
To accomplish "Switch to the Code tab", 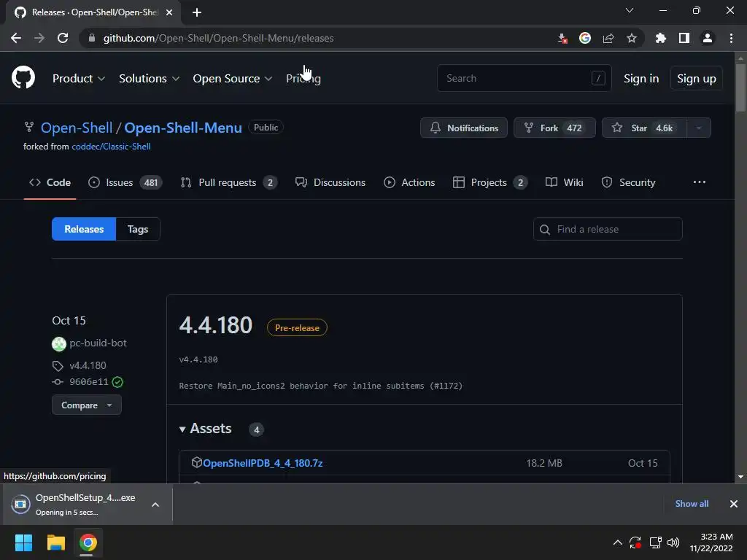I will (50, 182).
